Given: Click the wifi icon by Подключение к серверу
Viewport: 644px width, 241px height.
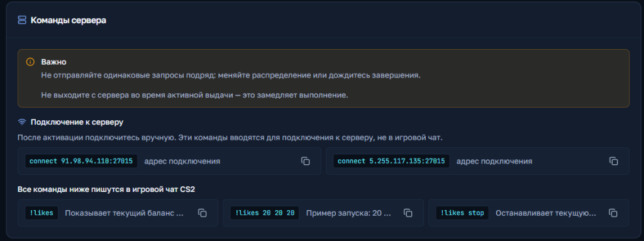Looking at the screenshot, I should (22, 122).
